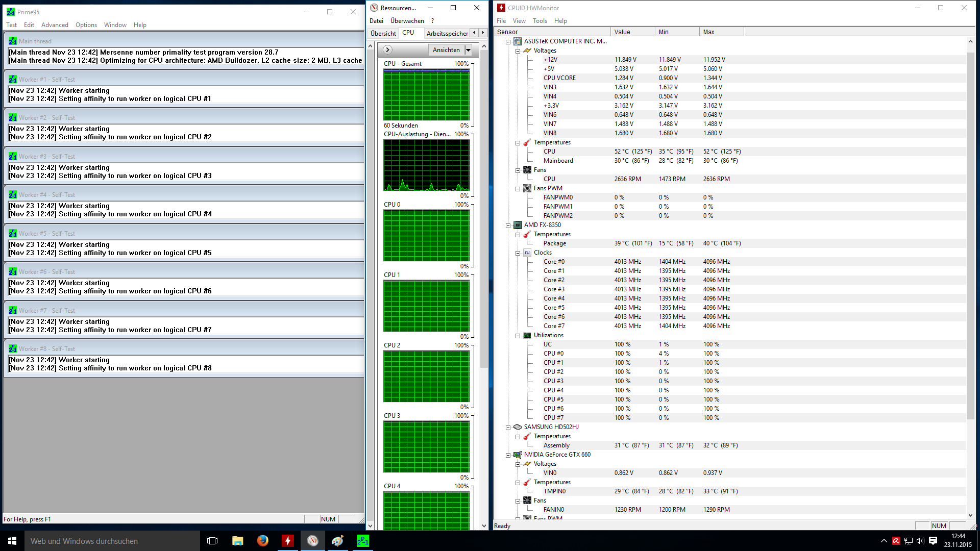The height and width of the screenshot is (551, 980).
Task: Click the Windows Start button
Action: pyautogui.click(x=12, y=541)
